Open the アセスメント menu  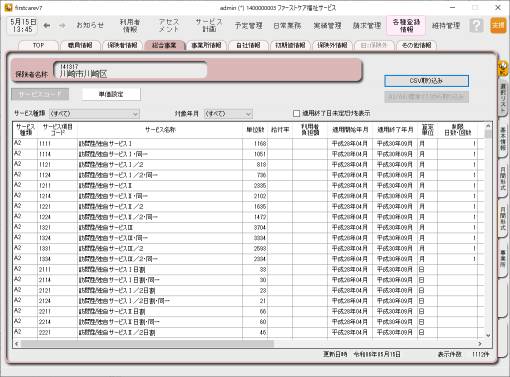[169, 25]
